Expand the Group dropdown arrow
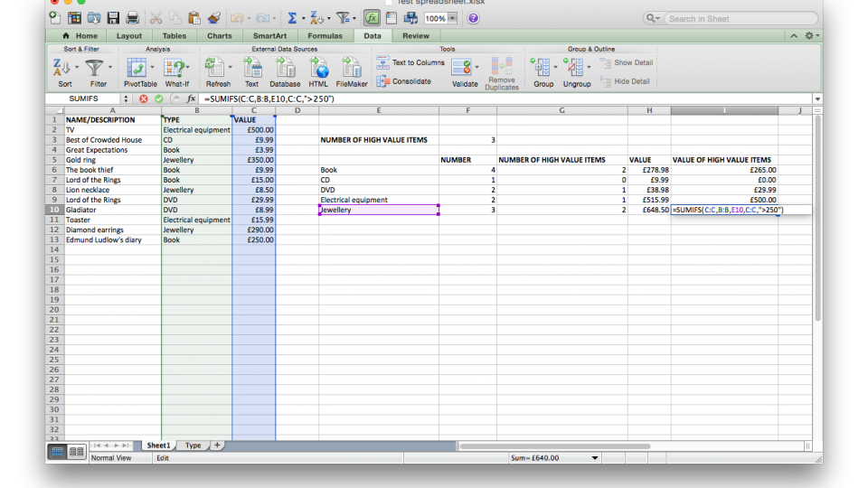868x488 pixels. [555, 68]
